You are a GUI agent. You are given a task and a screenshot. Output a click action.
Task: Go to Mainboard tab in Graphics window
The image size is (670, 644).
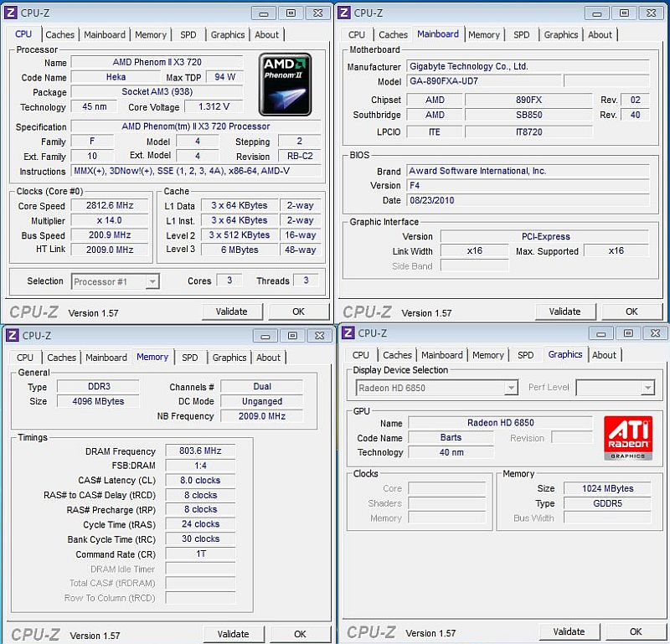pos(442,355)
